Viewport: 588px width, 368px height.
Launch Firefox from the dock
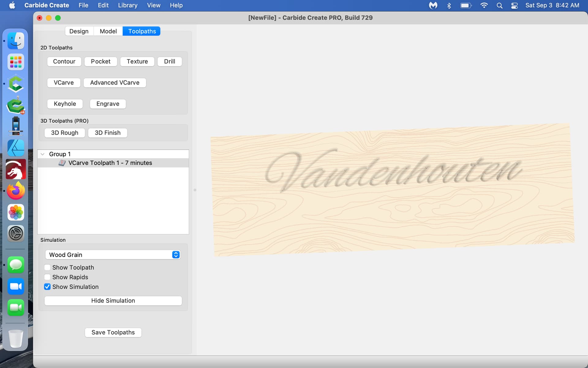16,191
